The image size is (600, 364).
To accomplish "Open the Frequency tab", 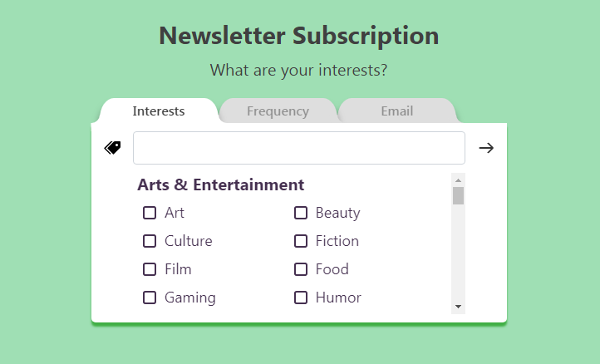I will [278, 111].
